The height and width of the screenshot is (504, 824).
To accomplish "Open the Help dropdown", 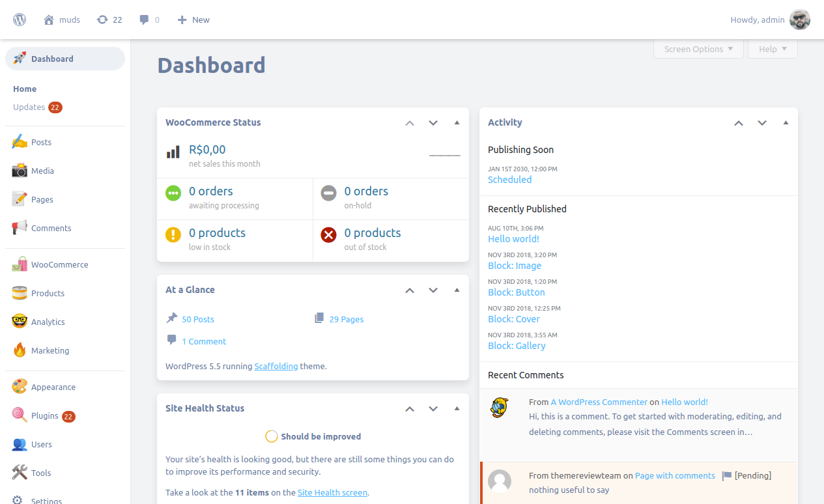I will click(773, 49).
